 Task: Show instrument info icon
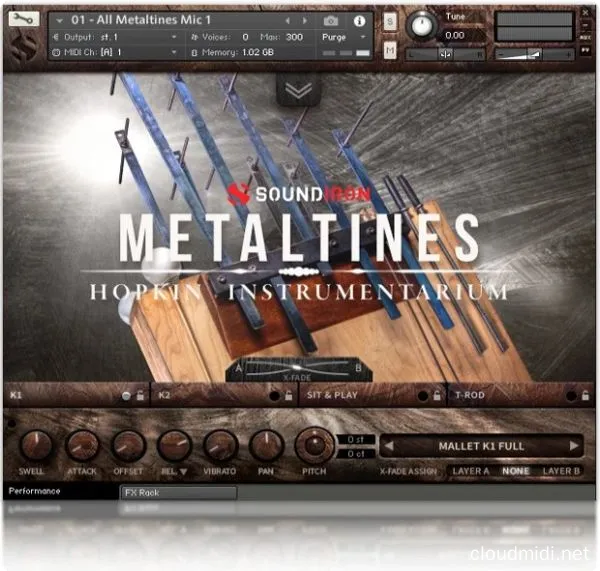pyautogui.click(x=359, y=20)
